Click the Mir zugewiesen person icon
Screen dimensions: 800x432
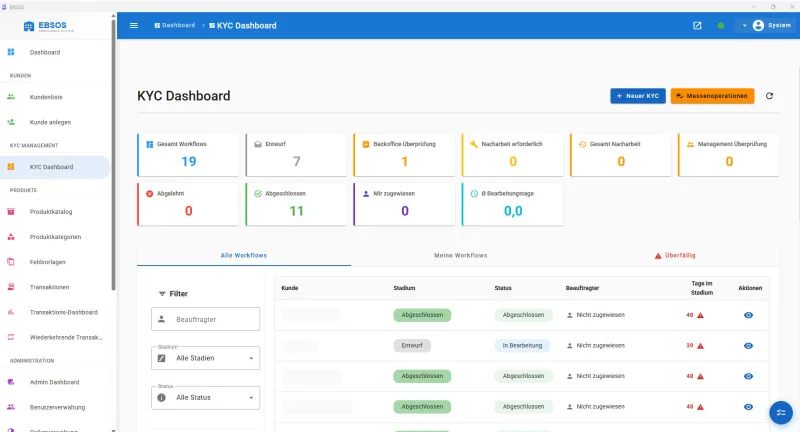[366, 194]
